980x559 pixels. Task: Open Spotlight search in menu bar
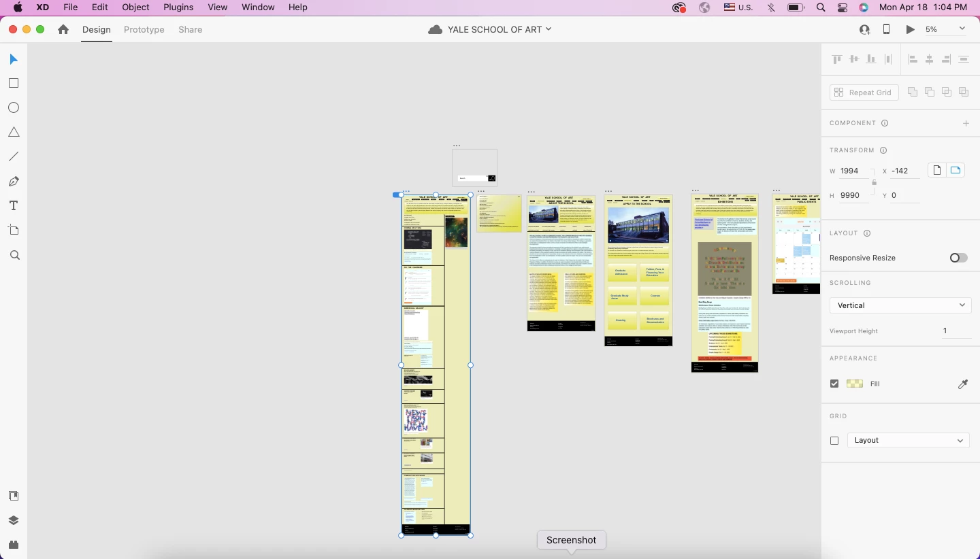click(821, 7)
